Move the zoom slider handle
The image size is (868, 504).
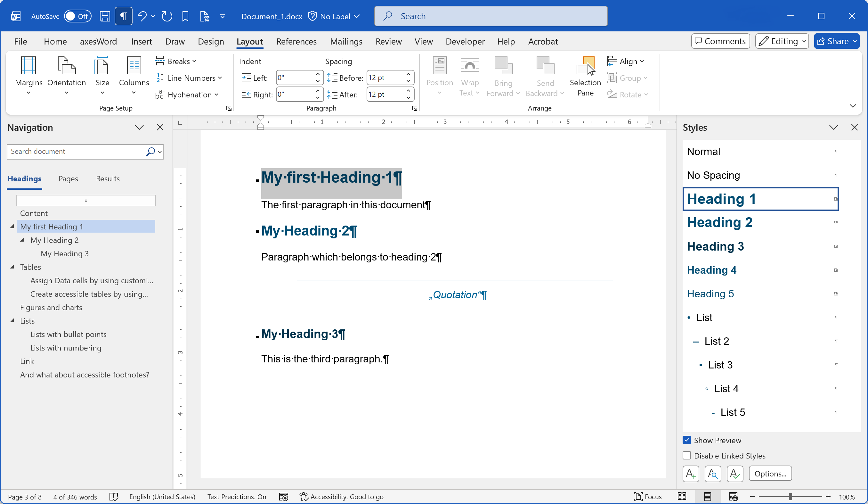pos(791,497)
